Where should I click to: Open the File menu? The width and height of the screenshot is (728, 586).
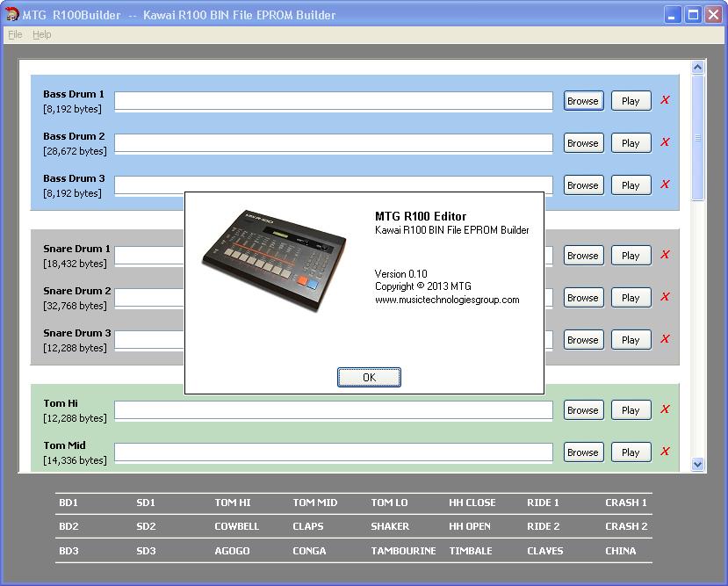pyautogui.click(x=15, y=34)
